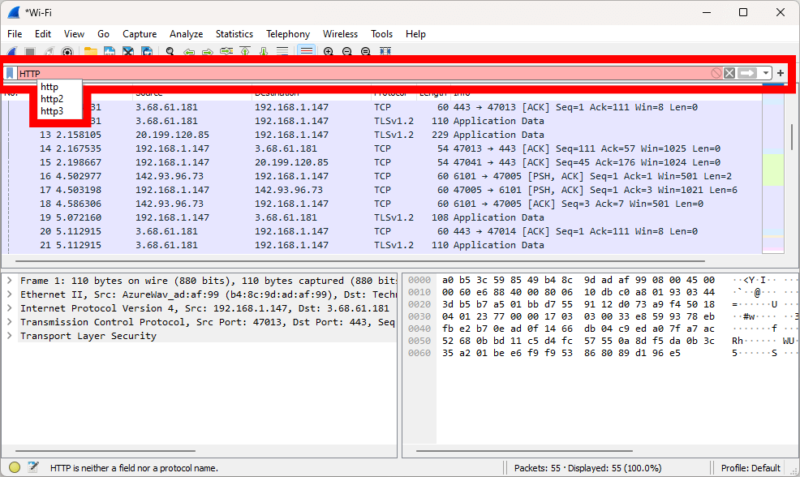Open the Telephony menu
This screenshot has height=477, width=800.
(x=288, y=34)
